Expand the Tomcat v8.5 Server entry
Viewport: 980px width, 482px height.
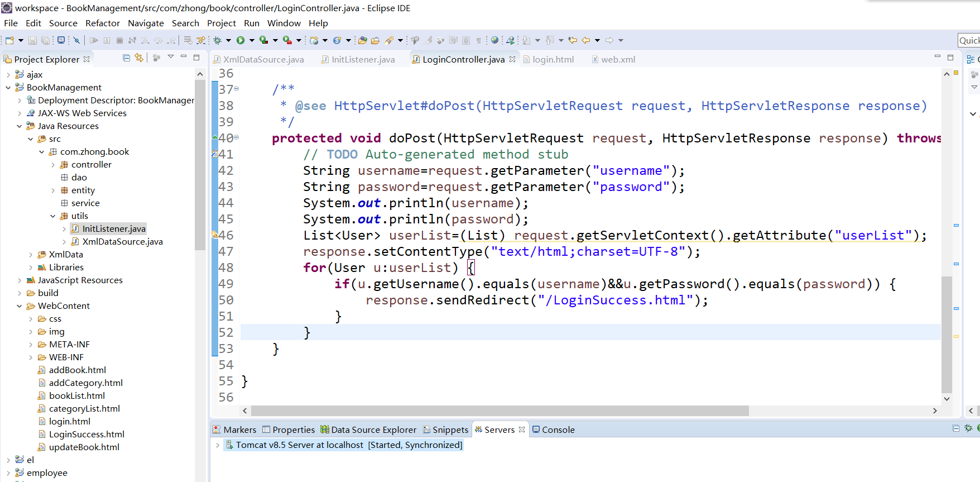point(218,445)
